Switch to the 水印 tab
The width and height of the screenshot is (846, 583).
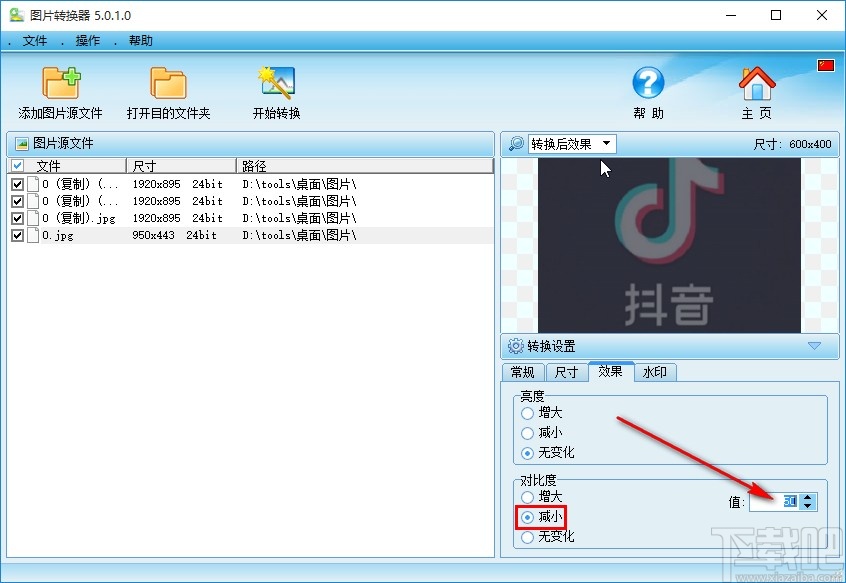tap(655, 372)
